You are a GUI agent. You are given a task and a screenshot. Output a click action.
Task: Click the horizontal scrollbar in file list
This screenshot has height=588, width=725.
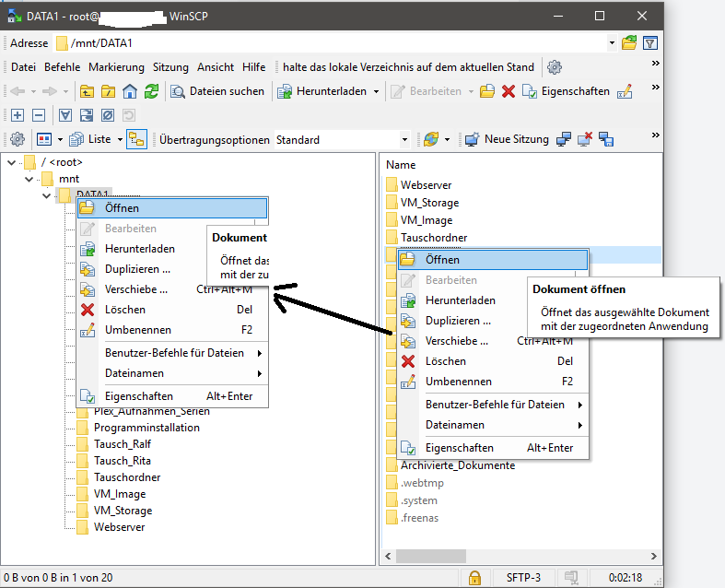(516, 557)
